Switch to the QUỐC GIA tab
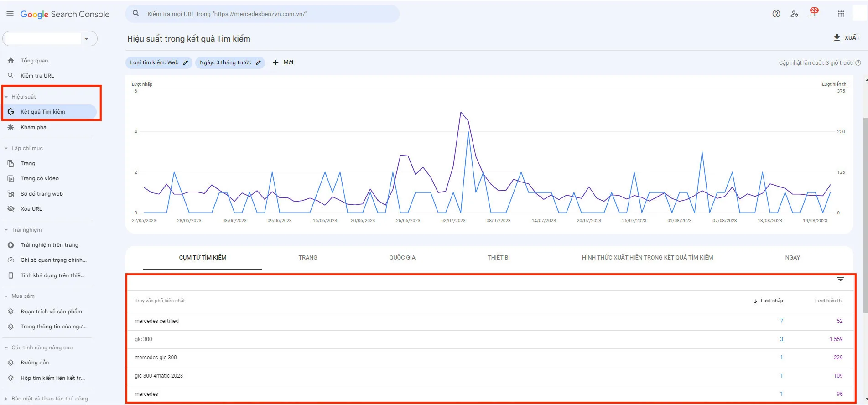 pos(402,258)
